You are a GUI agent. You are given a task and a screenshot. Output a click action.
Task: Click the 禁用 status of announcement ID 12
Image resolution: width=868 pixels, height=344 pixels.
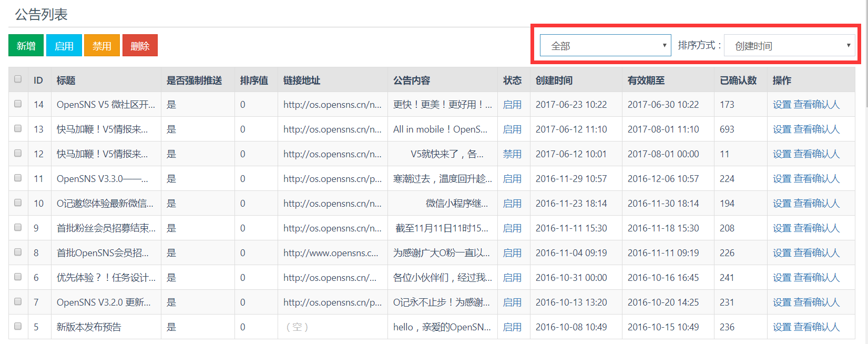click(512, 154)
